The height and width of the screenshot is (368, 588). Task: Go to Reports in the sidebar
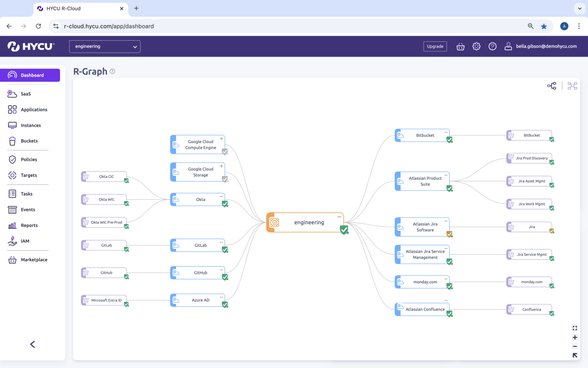[x=29, y=225]
